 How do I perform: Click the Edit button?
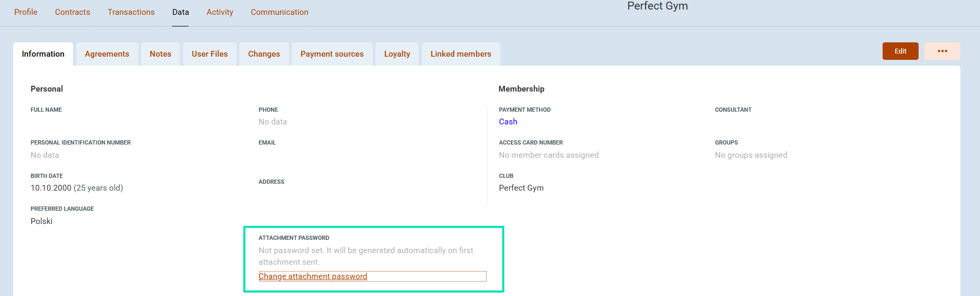pyautogui.click(x=900, y=51)
